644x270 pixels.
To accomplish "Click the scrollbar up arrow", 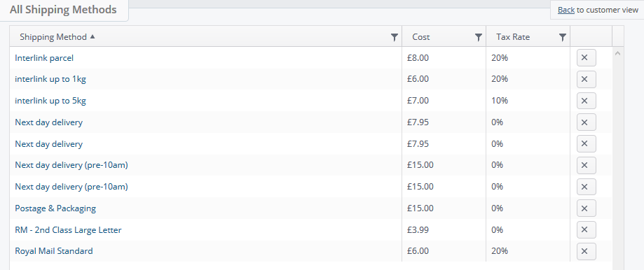I will click(617, 53).
